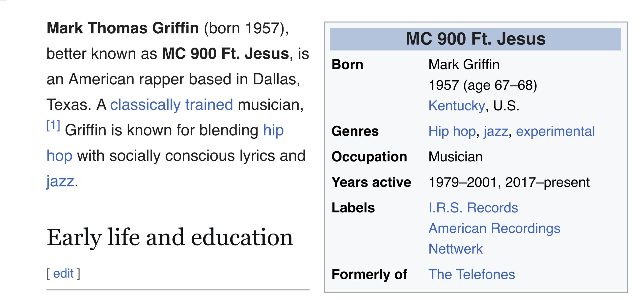Screen dimensions: 644x300
Task: Go to the American Recordings link
Action: pos(494,228)
